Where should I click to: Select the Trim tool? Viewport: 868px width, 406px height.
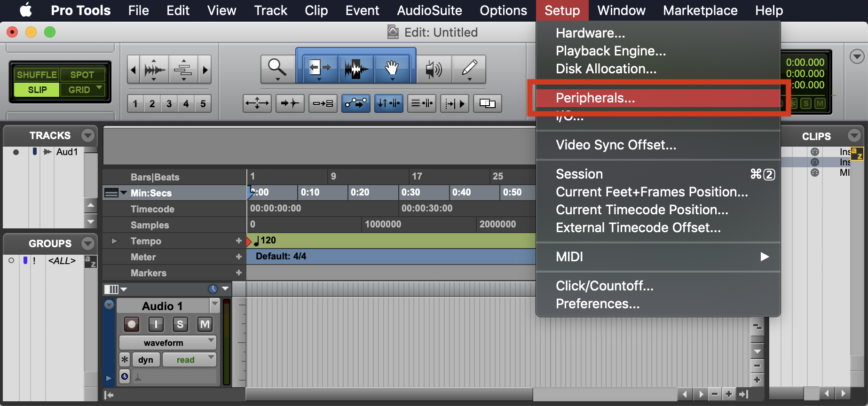tap(320, 69)
